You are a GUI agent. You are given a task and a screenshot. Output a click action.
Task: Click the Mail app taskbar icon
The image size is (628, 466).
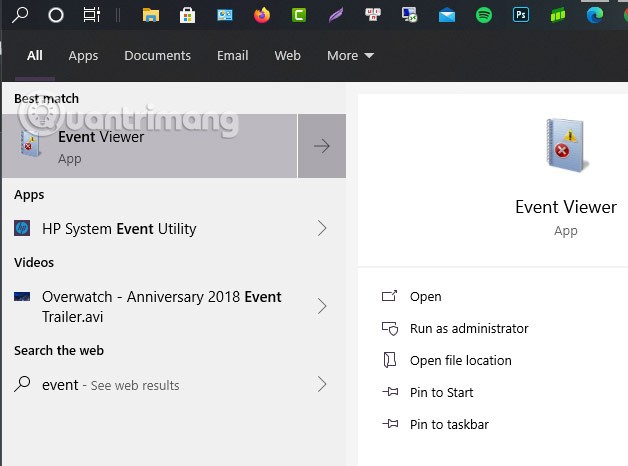tap(447, 15)
